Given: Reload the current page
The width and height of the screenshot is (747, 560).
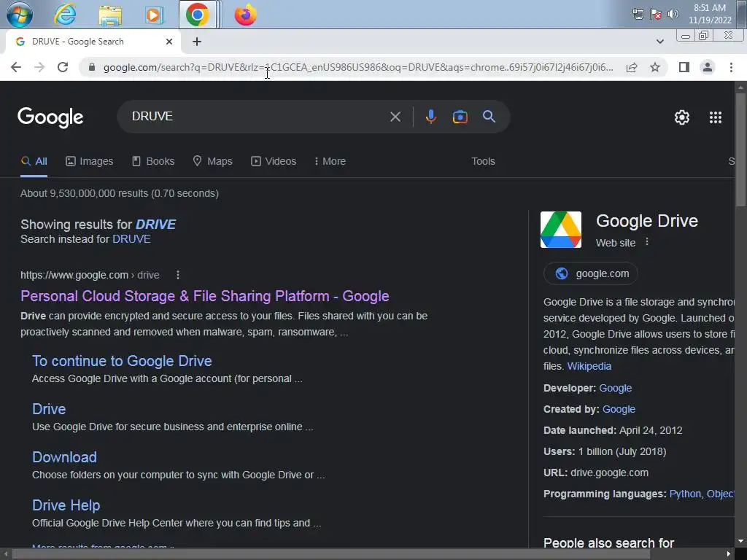Looking at the screenshot, I should pyautogui.click(x=63, y=67).
